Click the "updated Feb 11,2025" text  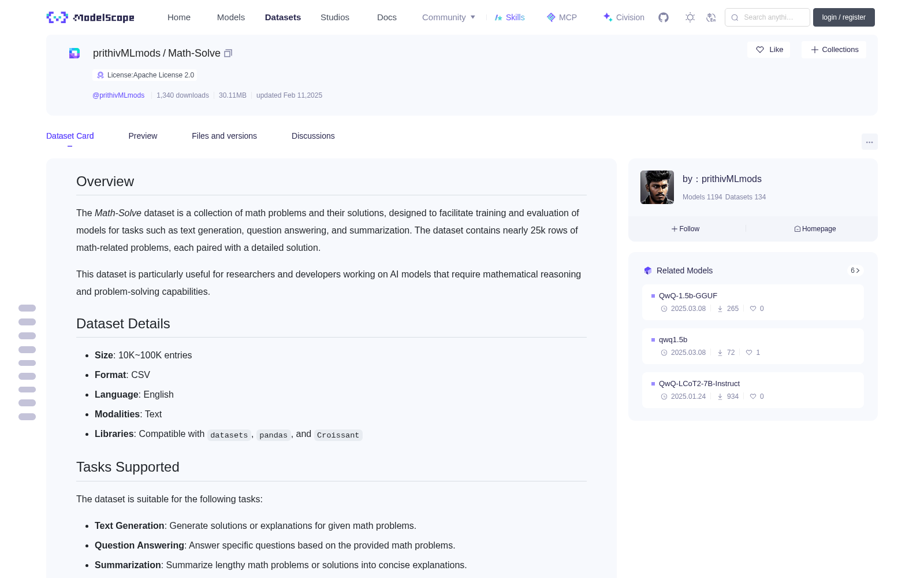tap(289, 95)
